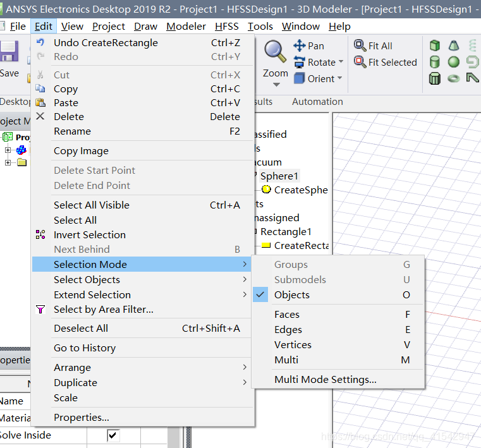Click the yellow CreateRectangle icon
Viewport: 481px width, 448px height.
[266, 245]
